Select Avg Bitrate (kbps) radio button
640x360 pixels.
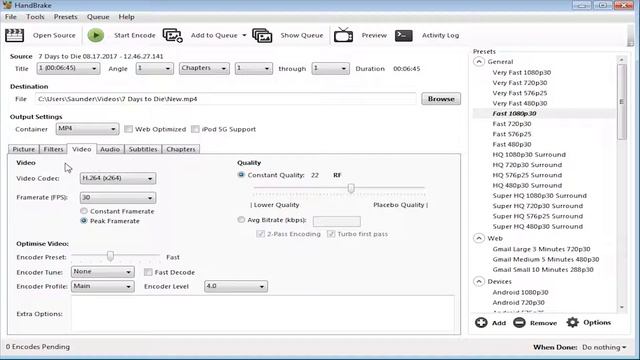pyautogui.click(x=241, y=220)
